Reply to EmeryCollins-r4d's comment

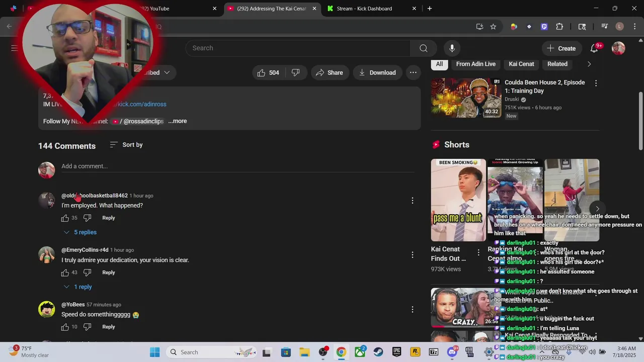109,273
